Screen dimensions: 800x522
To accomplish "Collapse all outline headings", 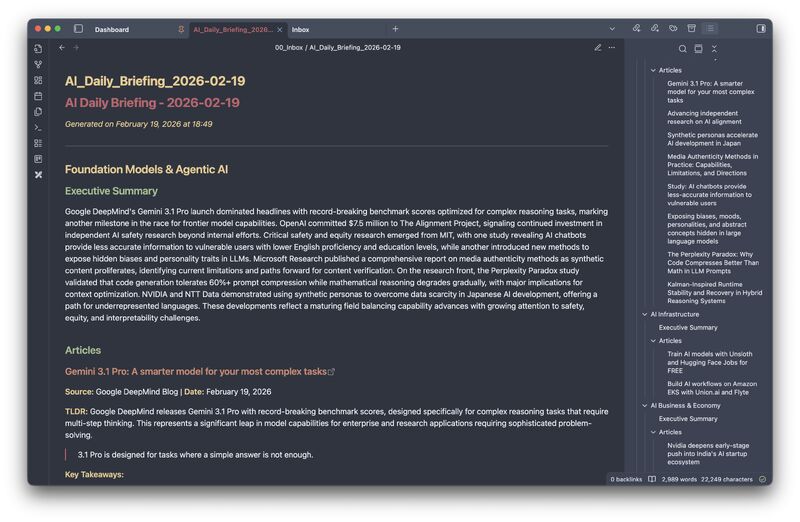I will click(714, 49).
